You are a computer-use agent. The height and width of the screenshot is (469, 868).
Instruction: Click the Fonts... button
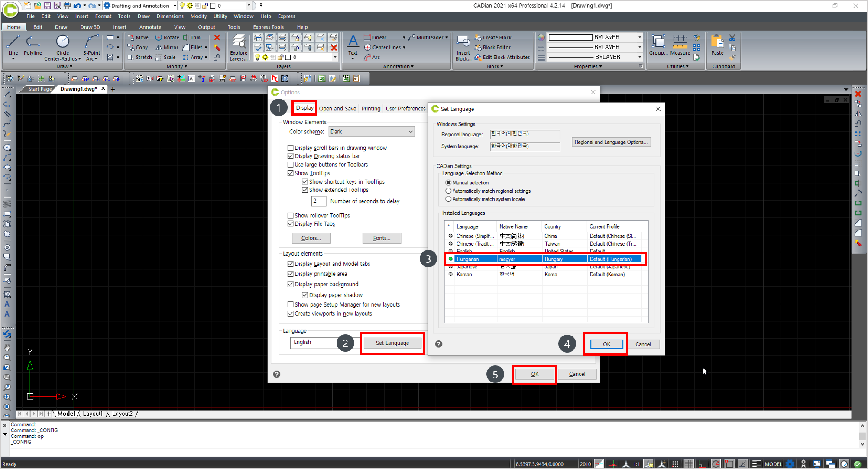click(382, 238)
